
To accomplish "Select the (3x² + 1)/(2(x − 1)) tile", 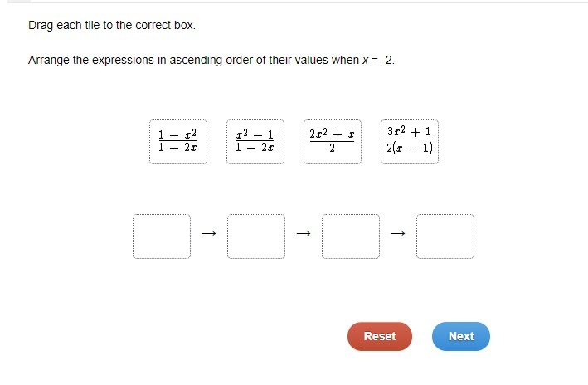I will point(409,142).
